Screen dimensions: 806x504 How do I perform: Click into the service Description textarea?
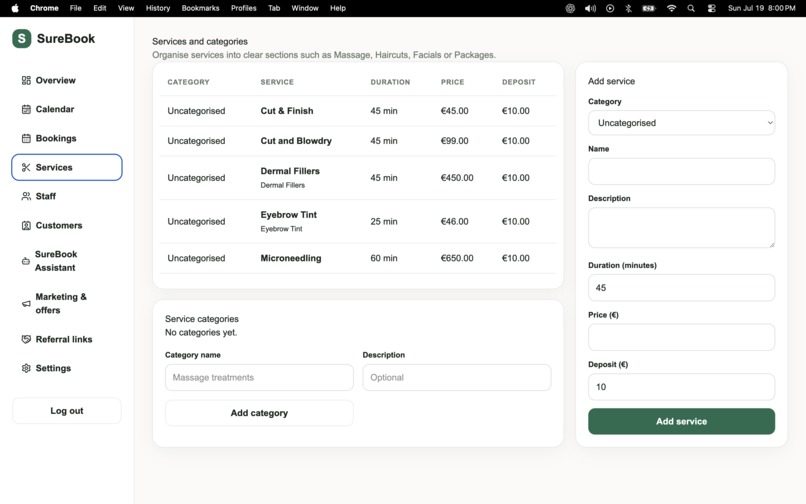point(681,228)
